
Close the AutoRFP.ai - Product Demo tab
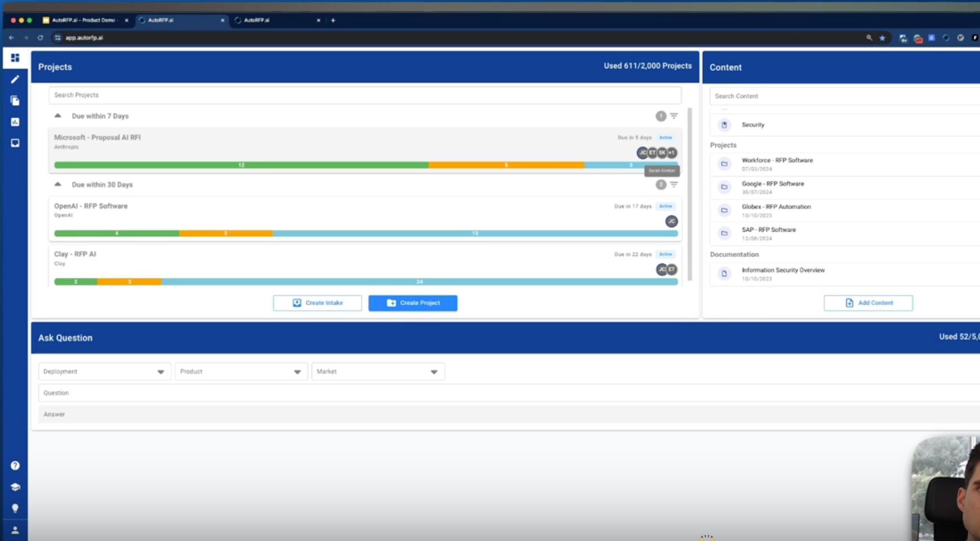point(126,20)
